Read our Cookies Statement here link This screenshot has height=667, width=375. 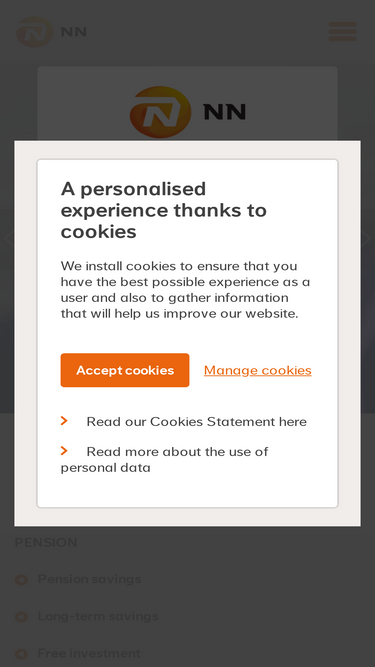[x=196, y=422]
